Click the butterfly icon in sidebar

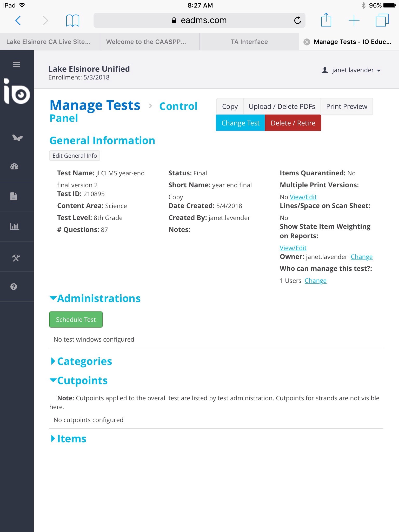point(17,138)
